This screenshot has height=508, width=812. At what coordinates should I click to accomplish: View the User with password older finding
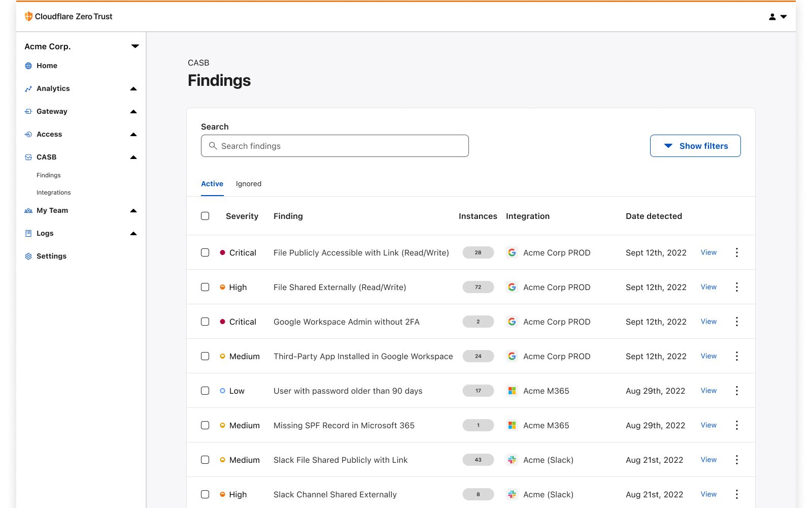pyautogui.click(x=708, y=391)
